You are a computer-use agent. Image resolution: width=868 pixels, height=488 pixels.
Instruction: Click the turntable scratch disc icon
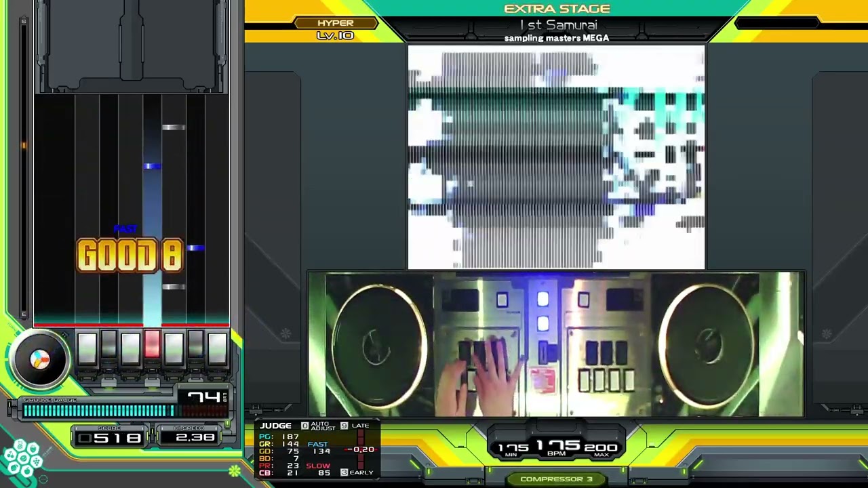tap(39, 360)
